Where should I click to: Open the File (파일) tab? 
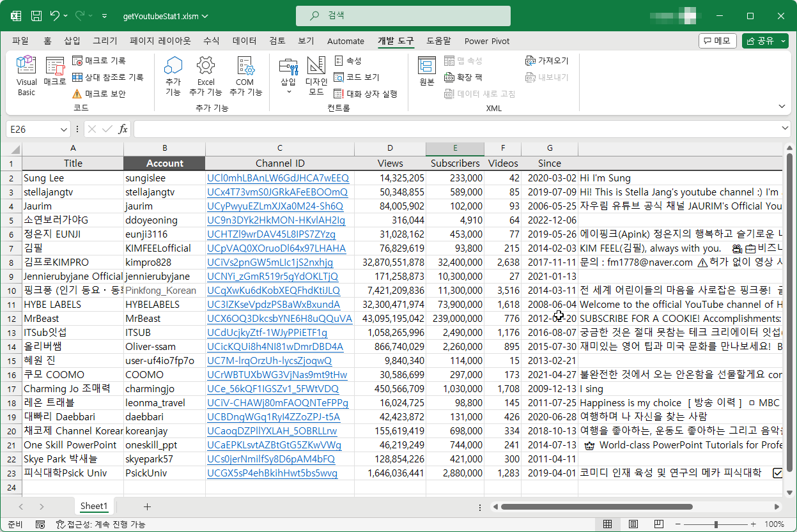coord(20,41)
